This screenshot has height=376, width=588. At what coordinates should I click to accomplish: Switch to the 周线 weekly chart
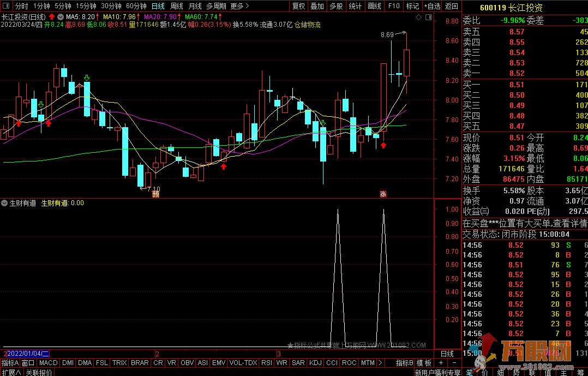[176, 6]
